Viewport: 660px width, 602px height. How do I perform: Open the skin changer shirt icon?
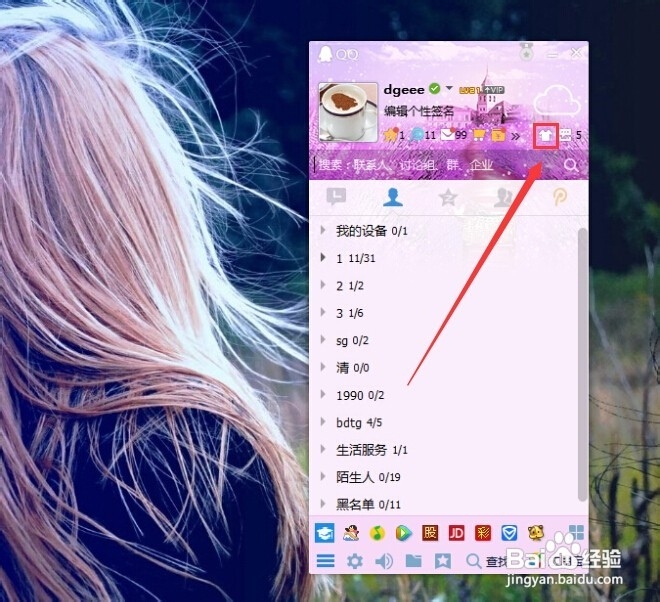point(546,136)
